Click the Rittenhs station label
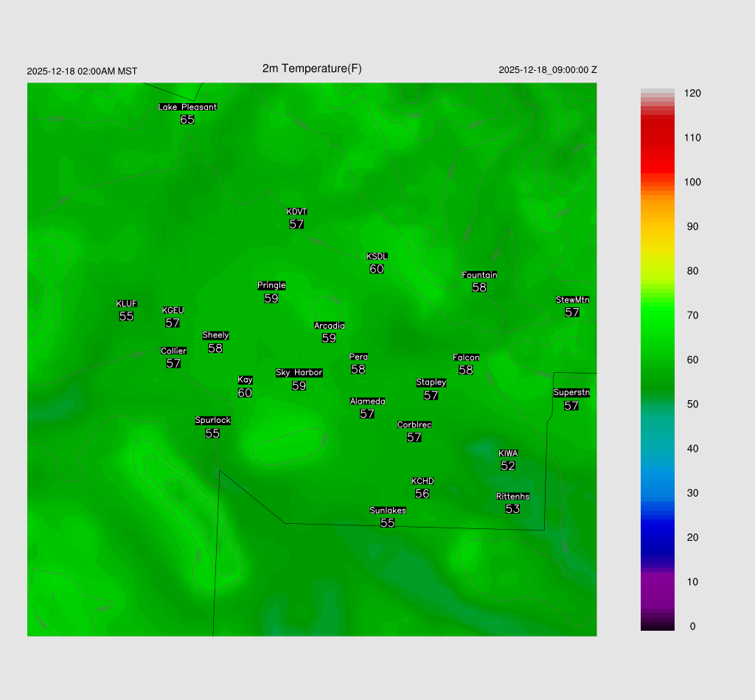This screenshot has width=755, height=700. point(512,497)
